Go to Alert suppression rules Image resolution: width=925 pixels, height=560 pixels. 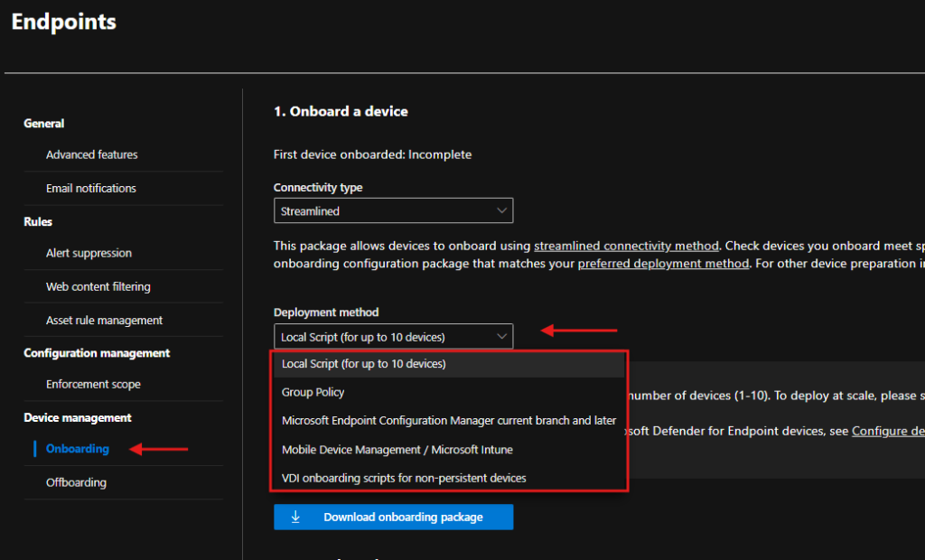click(89, 253)
